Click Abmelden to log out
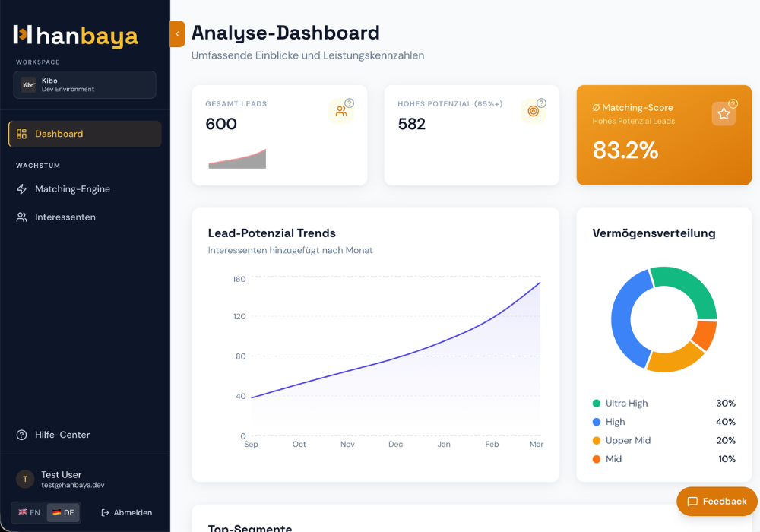Image resolution: width=760 pixels, height=532 pixels. pos(126,512)
